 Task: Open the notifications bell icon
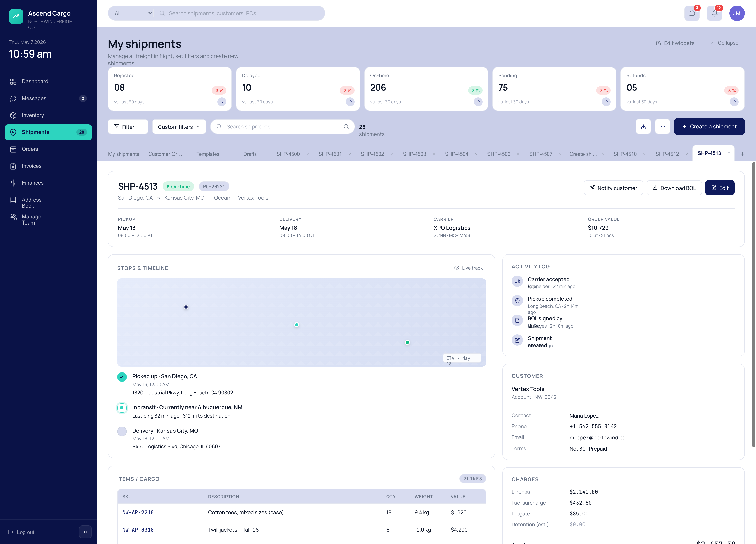[714, 13]
